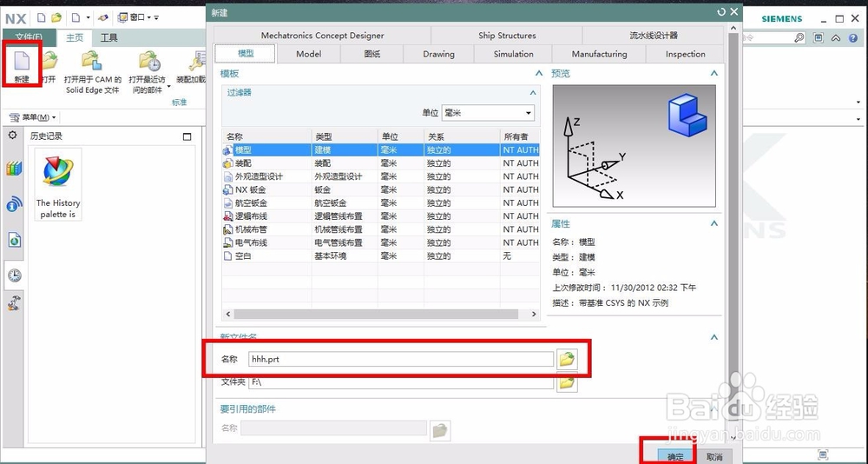Select the 航空钣金 template row
Viewport: 868px width, 464px height.
coord(380,203)
